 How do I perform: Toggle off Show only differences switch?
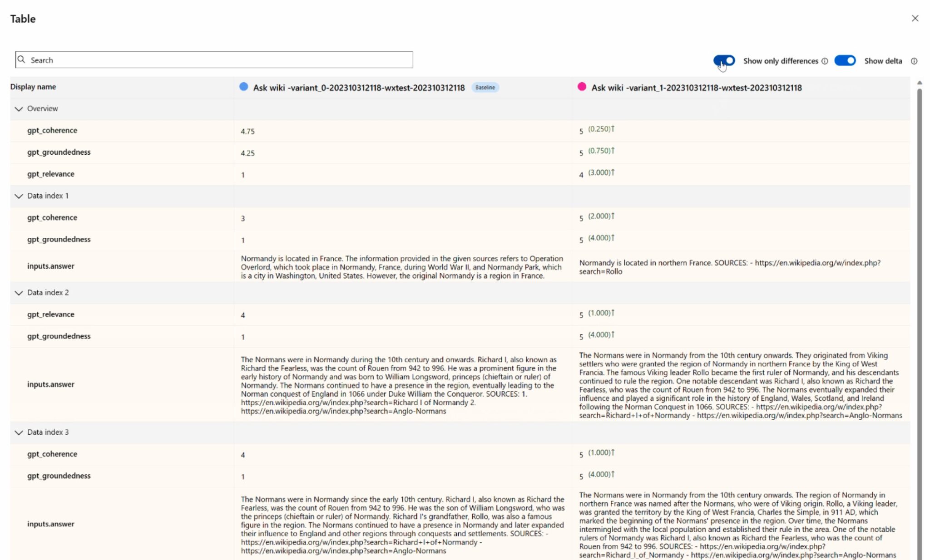[724, 60]
